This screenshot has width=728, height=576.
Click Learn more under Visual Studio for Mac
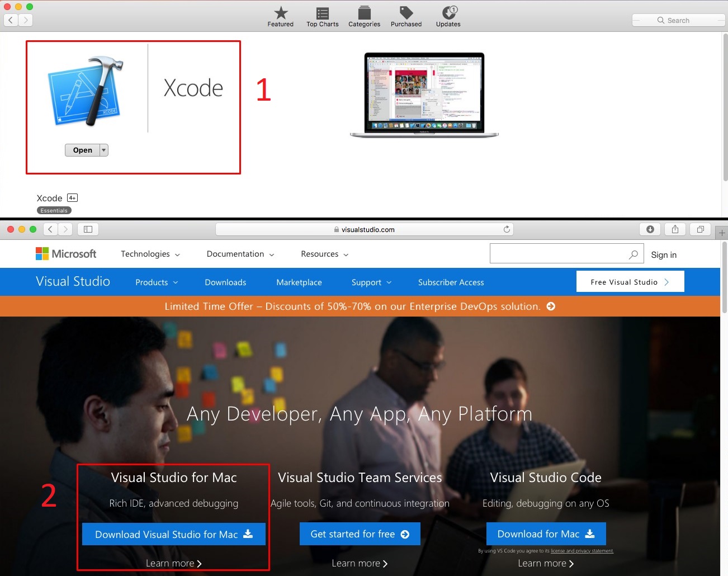pyautogui.click(x=174, y=563)
